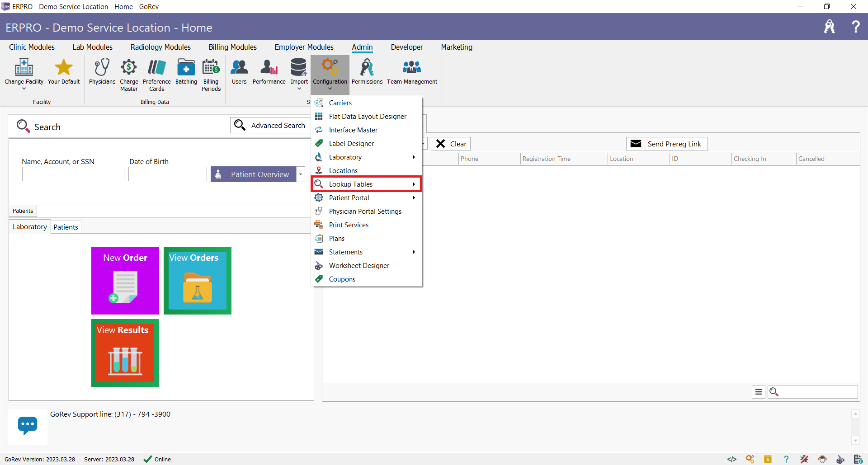This screenshot has width=868, height=465.
Task: Switch to Patients tab beside Laboratory
Action: [66, 227]
